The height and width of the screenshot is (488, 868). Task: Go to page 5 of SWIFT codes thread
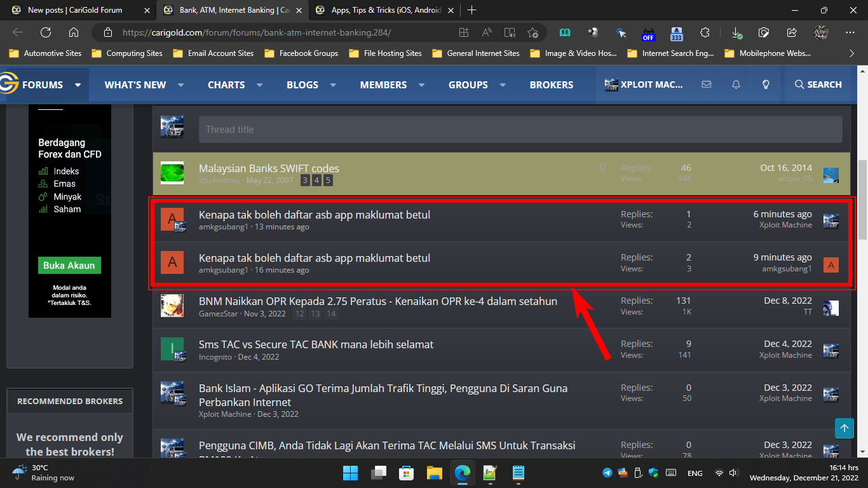pos(328,181)
